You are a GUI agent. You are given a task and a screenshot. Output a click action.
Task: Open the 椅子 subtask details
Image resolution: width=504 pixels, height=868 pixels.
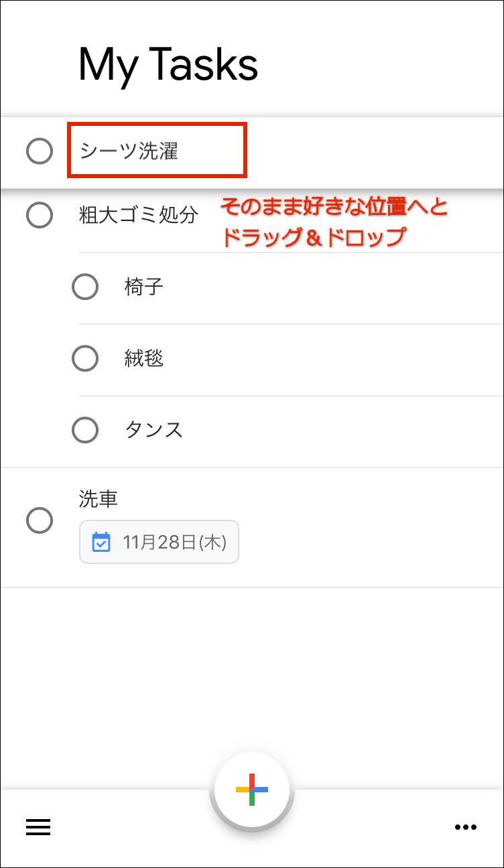click(x=144, y=287)
